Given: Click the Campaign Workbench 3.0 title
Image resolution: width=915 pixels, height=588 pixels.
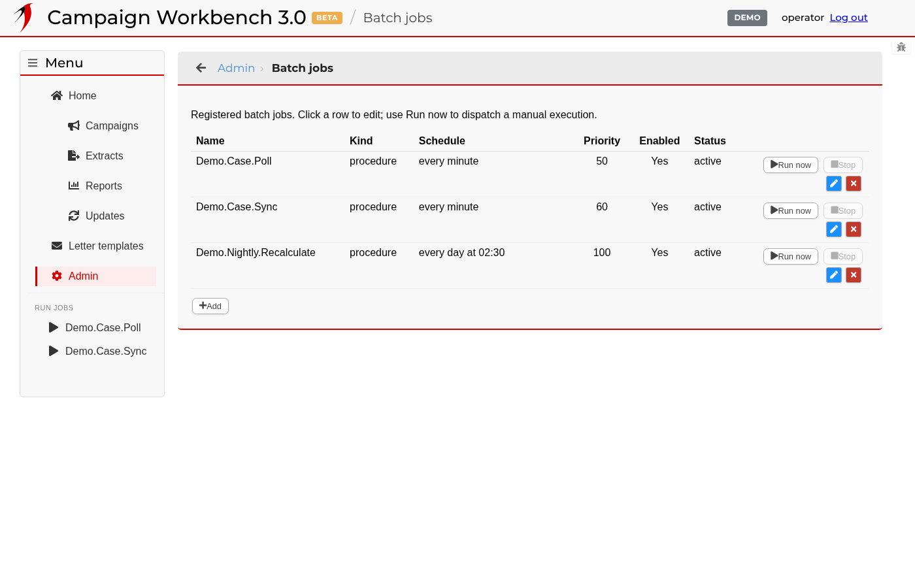Looking at the screenshot, I should coord(176,18).
